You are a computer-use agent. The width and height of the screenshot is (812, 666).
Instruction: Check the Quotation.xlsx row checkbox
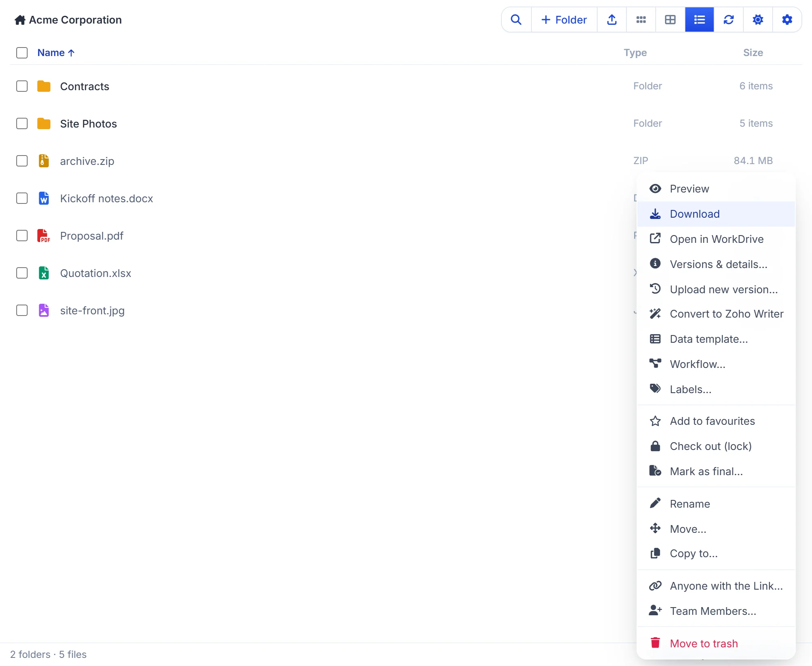pos(22,273)
